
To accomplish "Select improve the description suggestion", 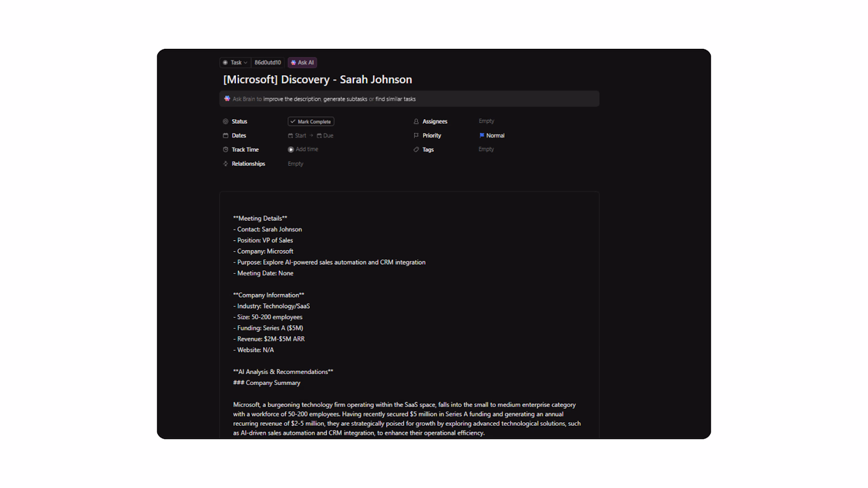I will 292,99.
